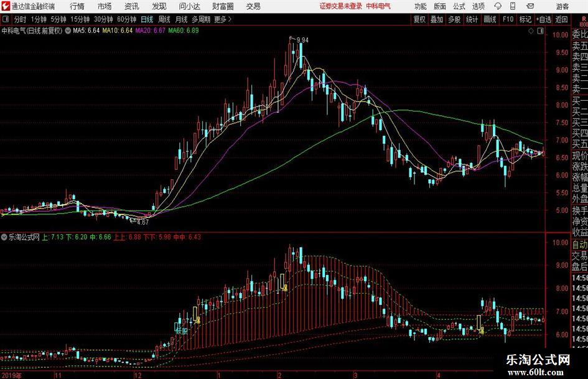This screenshot has width=588, height=379.
Task: Click the 叠加 overlay button
Action: click(x=437, y=19)
